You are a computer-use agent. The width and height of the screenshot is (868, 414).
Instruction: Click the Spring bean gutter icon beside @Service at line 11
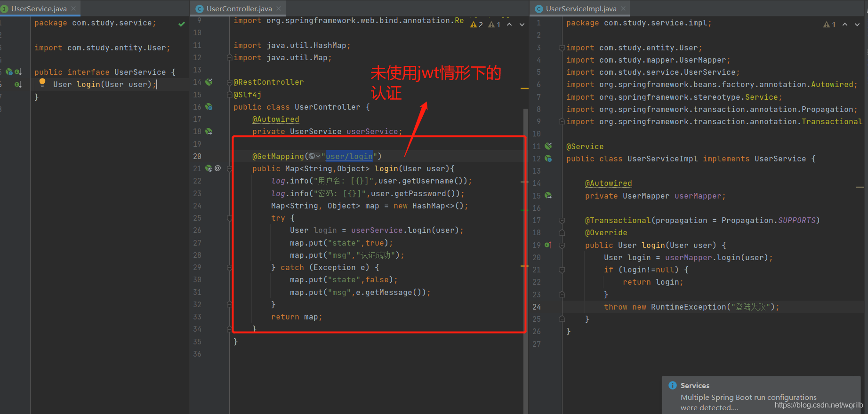point(548,146)
